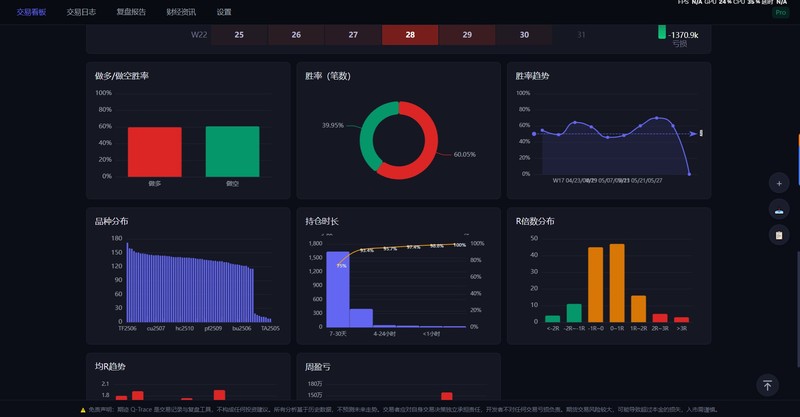The height and width of the screenshot is (417, 800).
Task: Click the 0~1R orange bar
Action: tap(617, 283)
